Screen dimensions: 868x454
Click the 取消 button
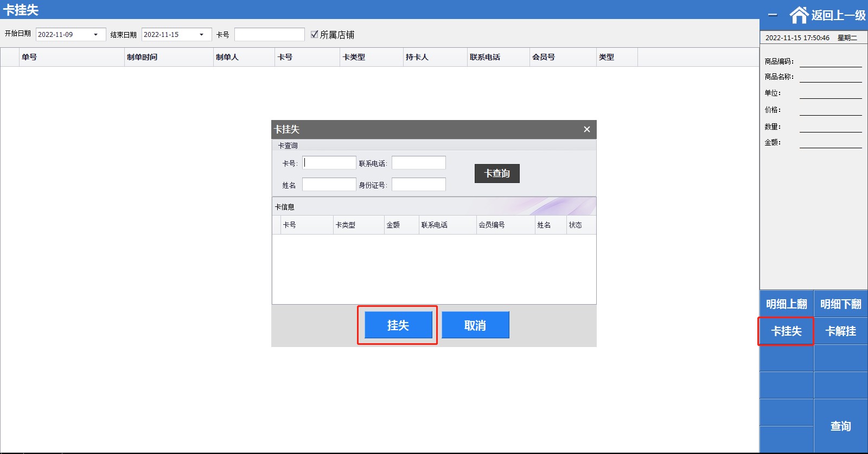tap(475, 325)
